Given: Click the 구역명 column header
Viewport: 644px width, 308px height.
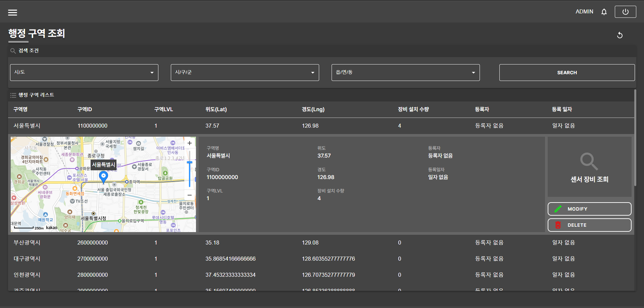Looking at the screenshot, I should click(20, 109).
